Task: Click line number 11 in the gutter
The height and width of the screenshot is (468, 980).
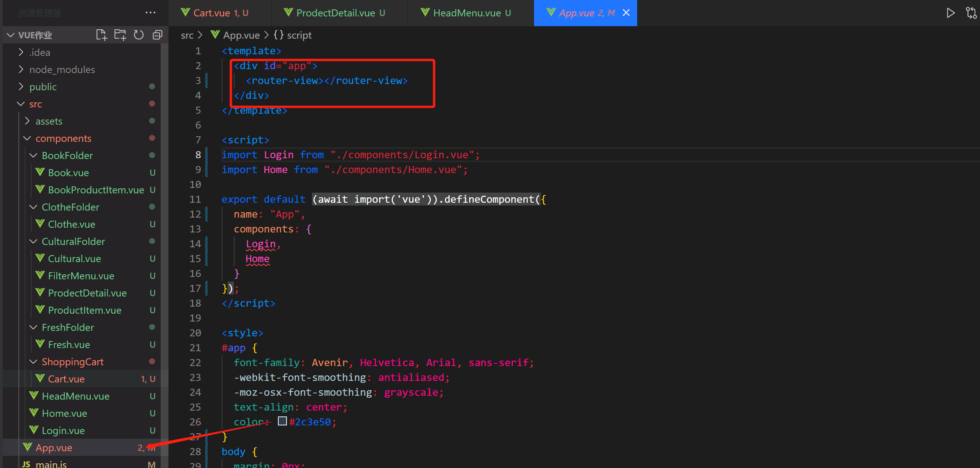Action: pos(195,200)
